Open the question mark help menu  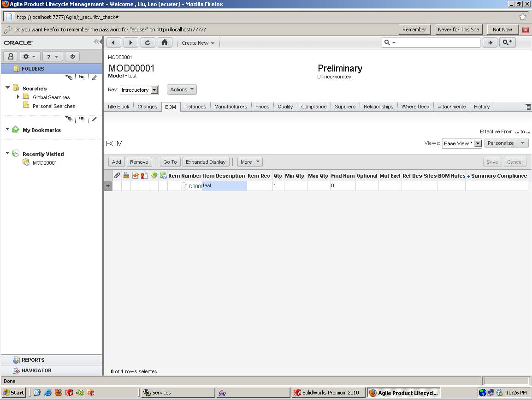(53, 56)
